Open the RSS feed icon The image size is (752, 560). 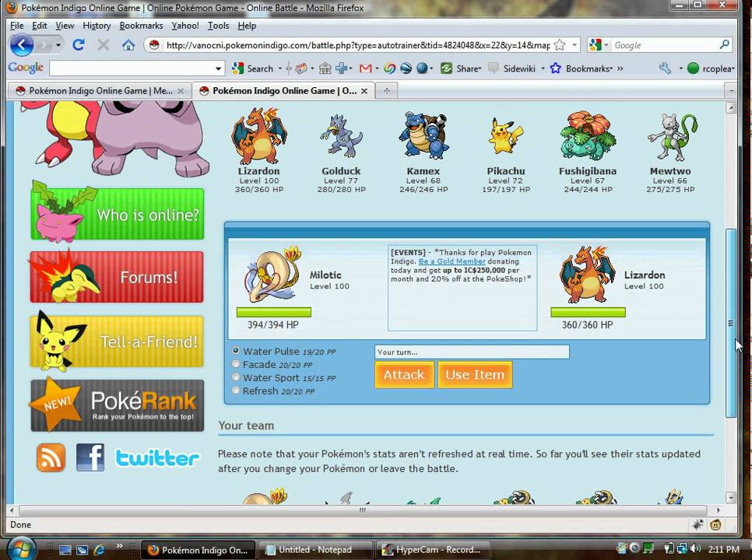[51, 457]
